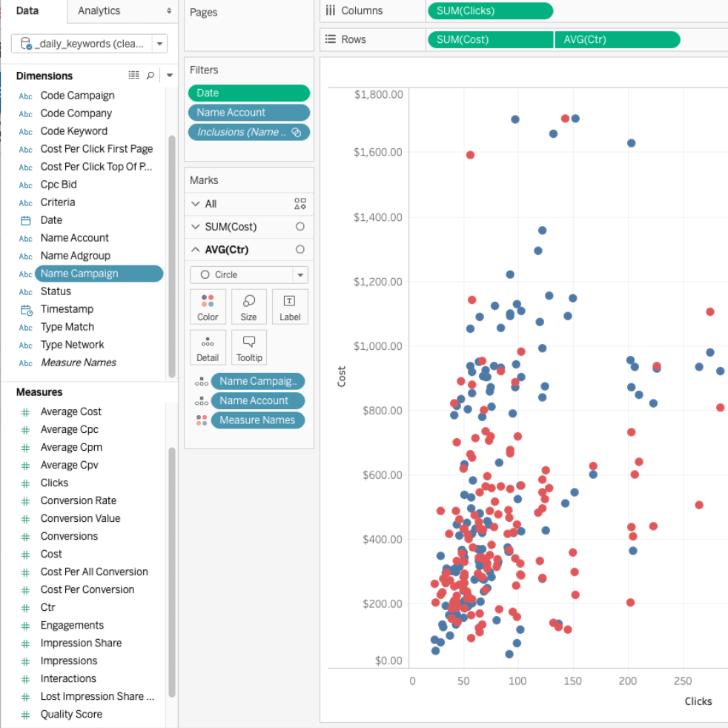Click the Engagements measure
This screenshot has width=728, height=728.
72,626
